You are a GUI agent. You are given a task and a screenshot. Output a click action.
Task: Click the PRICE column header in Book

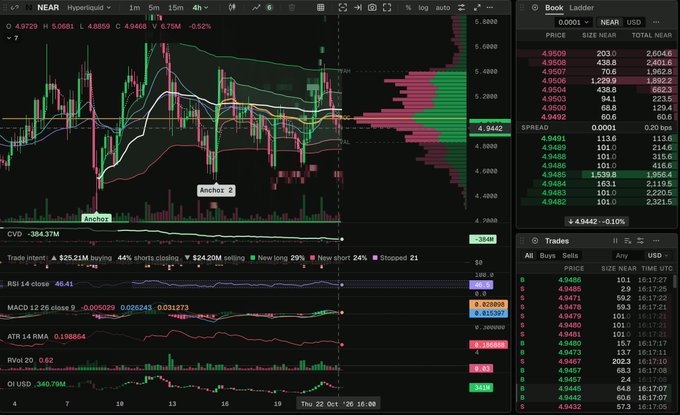555,35
